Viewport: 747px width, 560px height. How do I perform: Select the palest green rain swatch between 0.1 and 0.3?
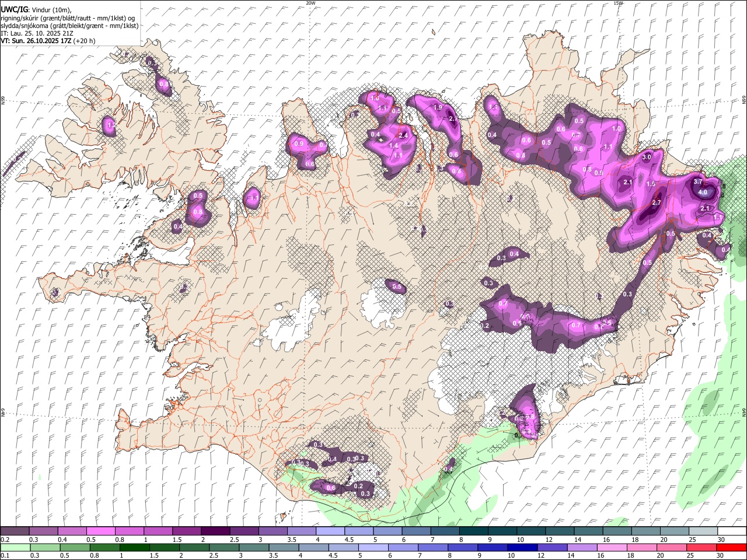tap(15, 547)
